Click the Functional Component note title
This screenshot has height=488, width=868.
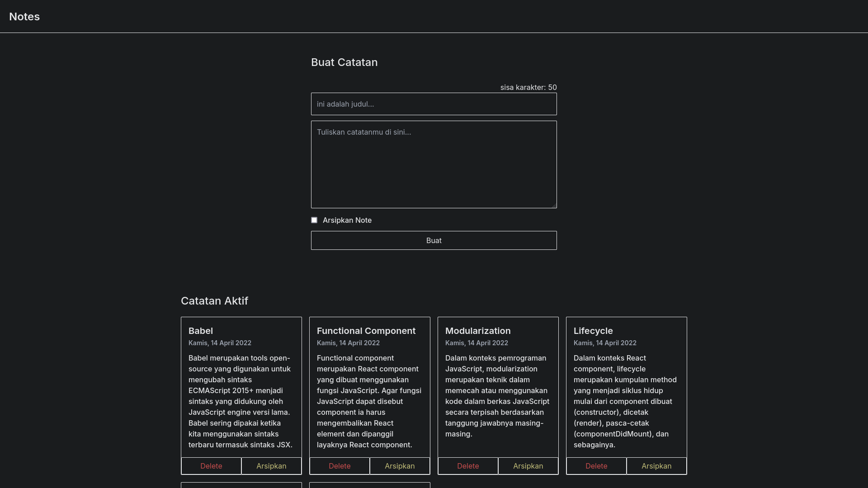coord(366,331)
